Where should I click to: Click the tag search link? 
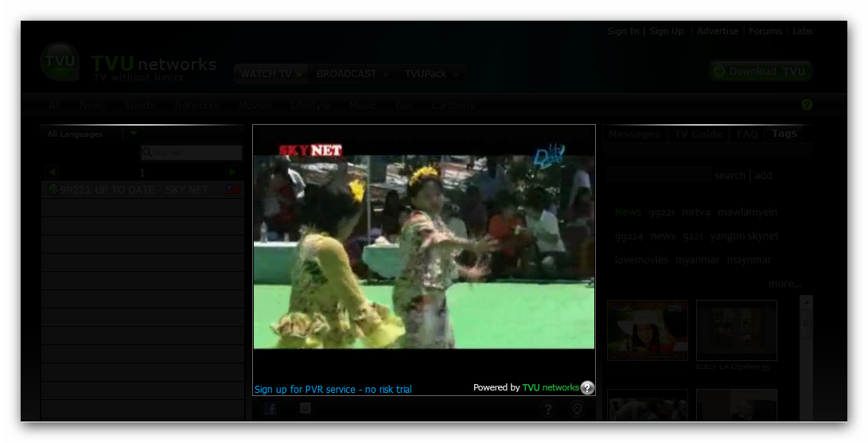pos(730,175)
